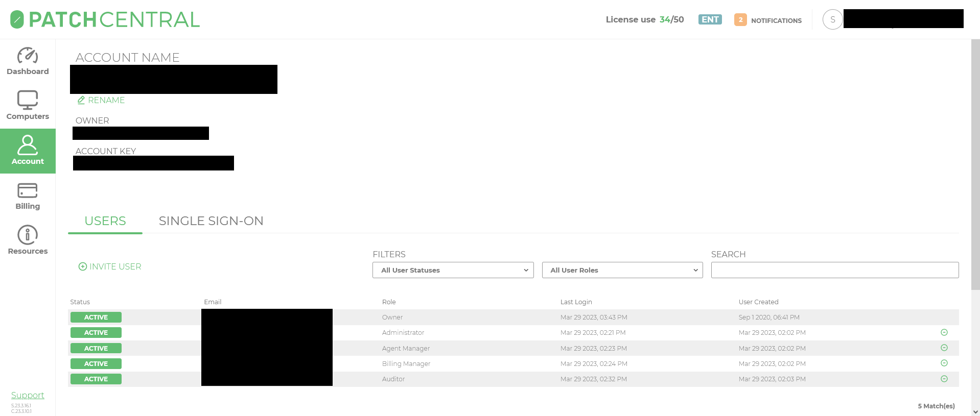
Task: Click the remove icon on the Auditor row
Action: coord(944,379)
